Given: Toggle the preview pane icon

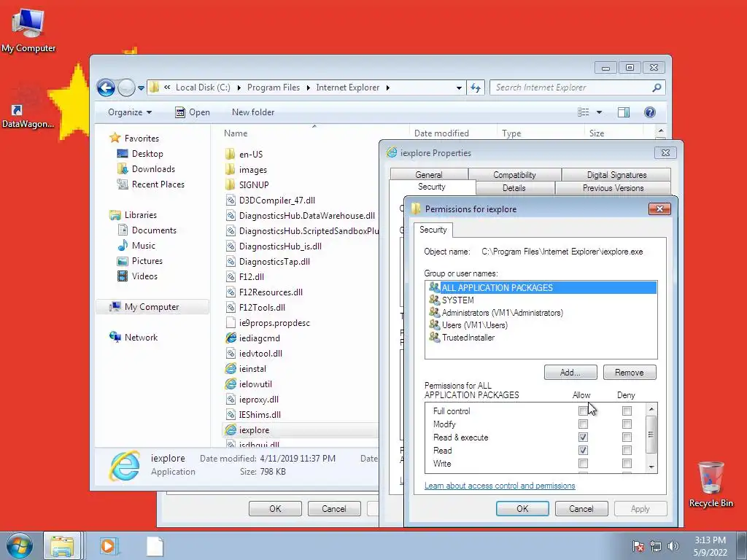Looking at the screenshot, I should 624,112.
